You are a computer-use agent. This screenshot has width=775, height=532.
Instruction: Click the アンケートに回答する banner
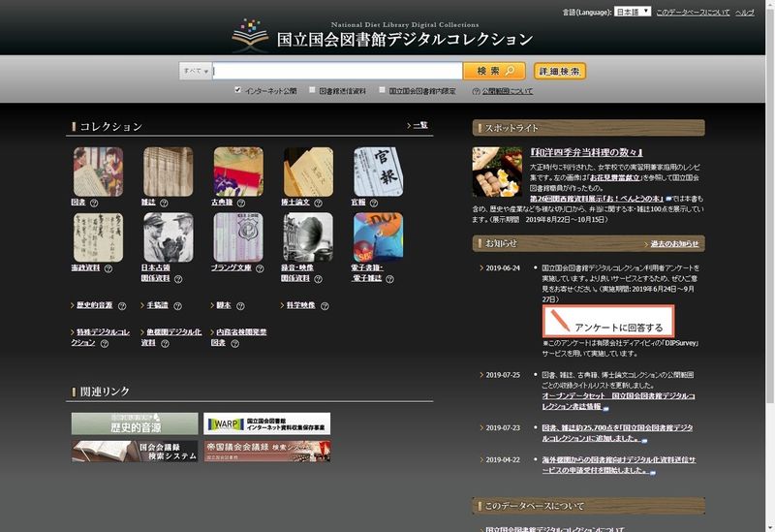[x=608, y=322]
